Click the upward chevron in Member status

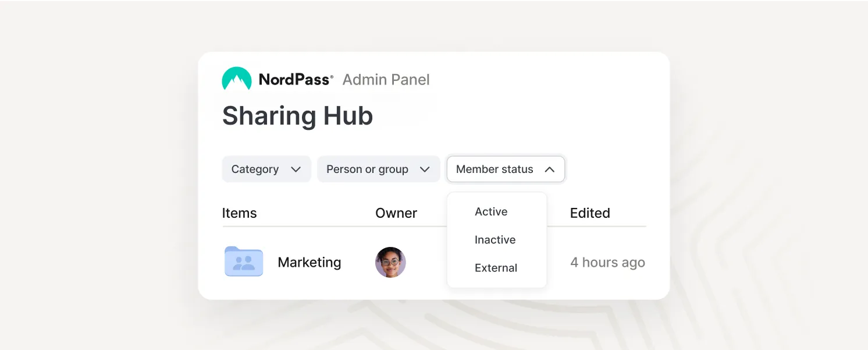(x=549, y=169)
